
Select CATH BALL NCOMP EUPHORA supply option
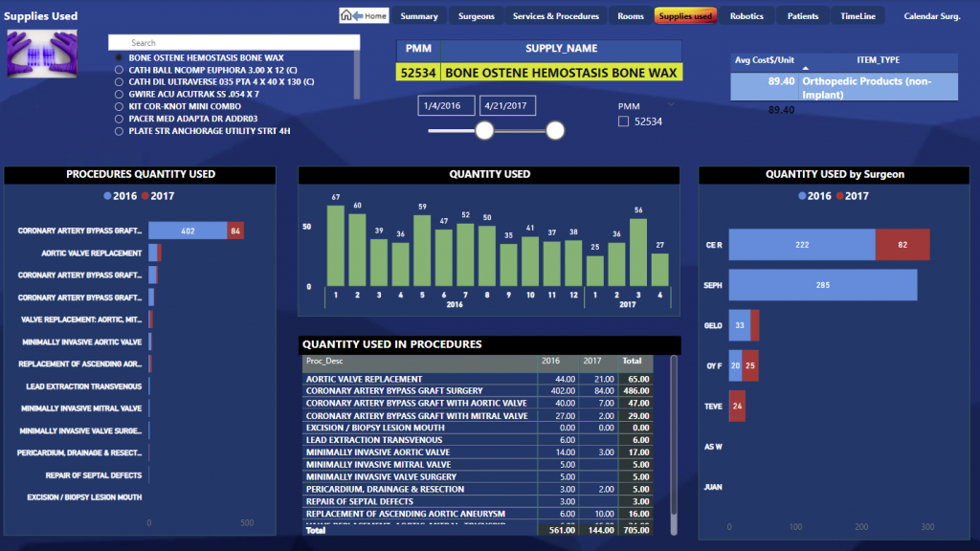pos(119,71)
